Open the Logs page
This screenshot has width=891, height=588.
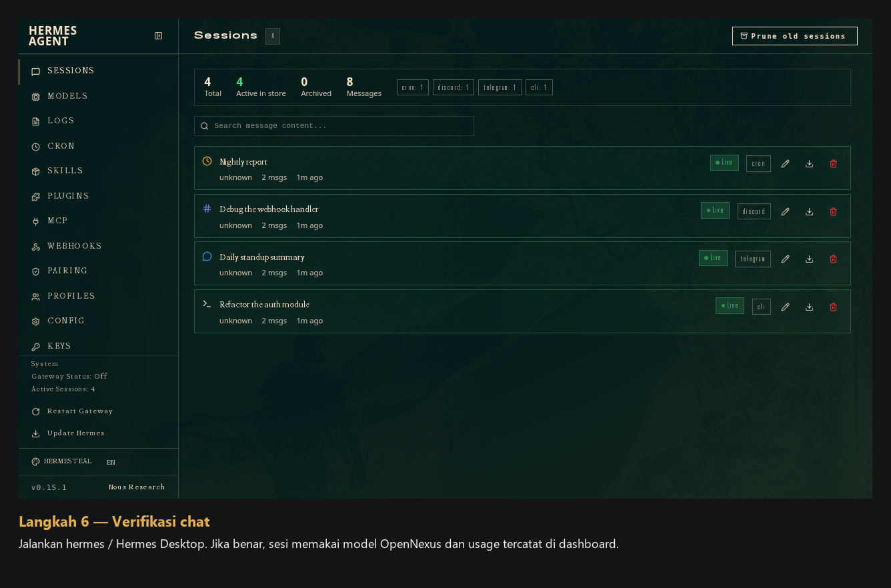pyautogui.click(x=98, y=121)
